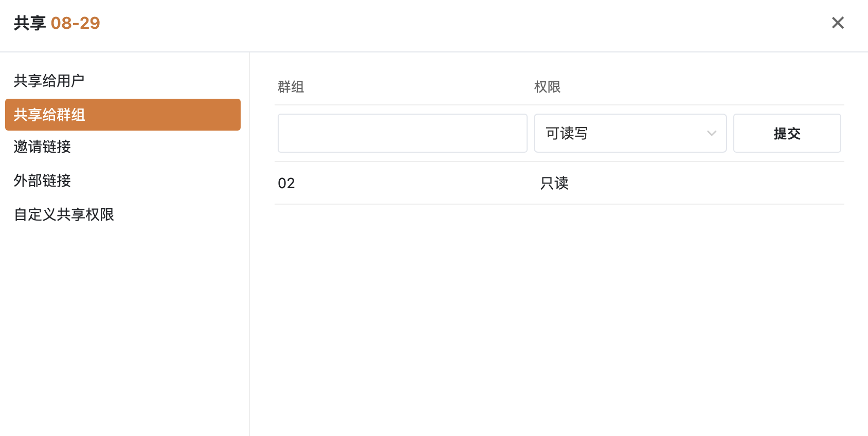This screenshot has height=436, width=868.
Task: Click the empty sidebar space under 自定义共享权限
Action: [123, 329]
